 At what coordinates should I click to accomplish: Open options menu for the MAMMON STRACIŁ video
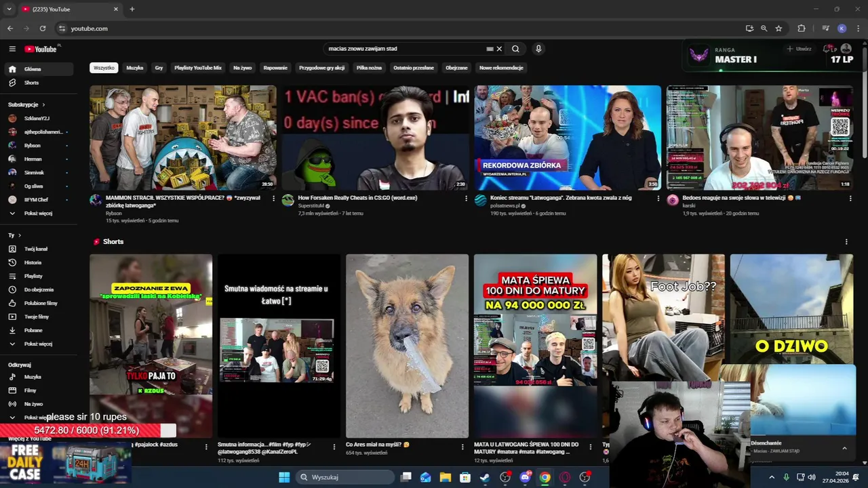coord(273,199)
